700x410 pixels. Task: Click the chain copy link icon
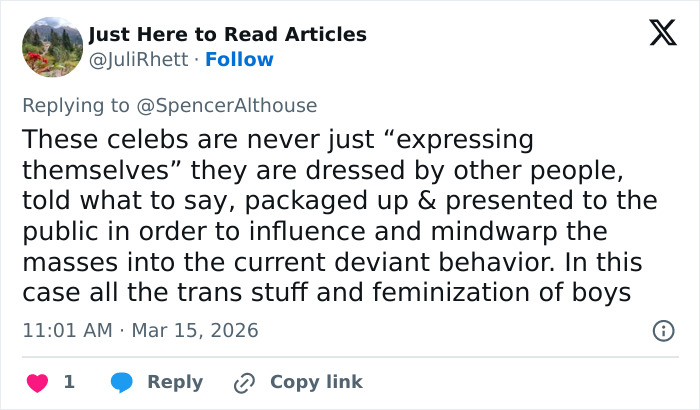tap(244, 382)
